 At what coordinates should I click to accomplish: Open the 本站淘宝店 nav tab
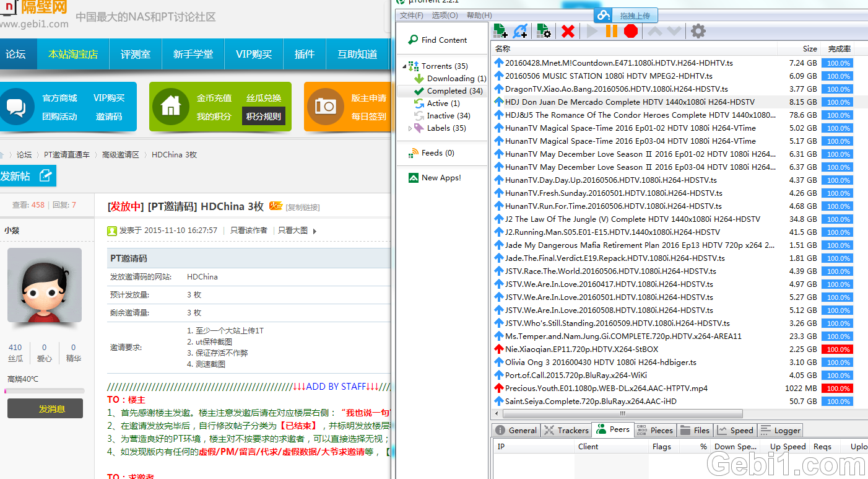pos(73,54)
